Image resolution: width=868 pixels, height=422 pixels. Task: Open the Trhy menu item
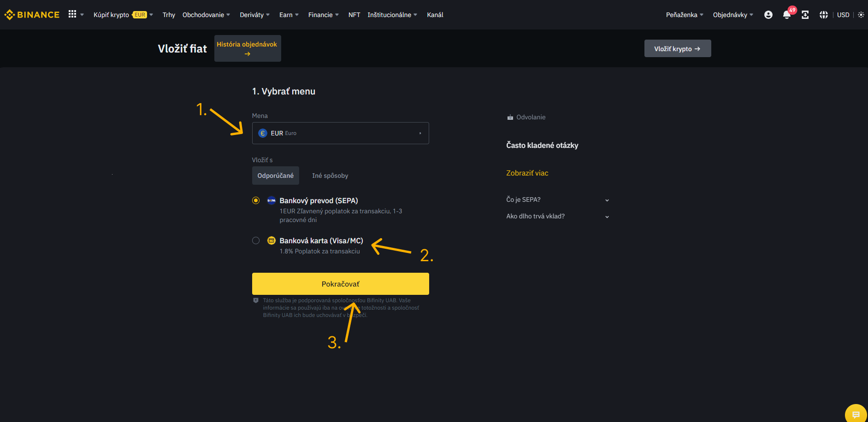169,15
